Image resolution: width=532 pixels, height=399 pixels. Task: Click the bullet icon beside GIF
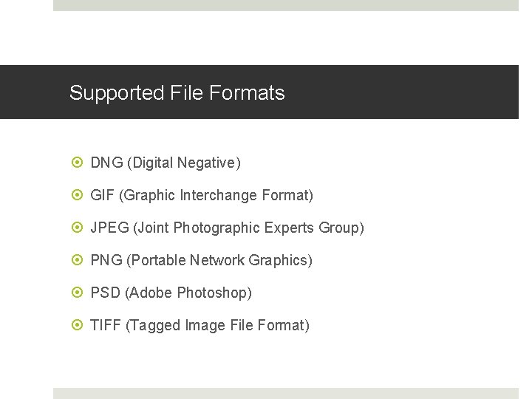(x=78, y=195)
